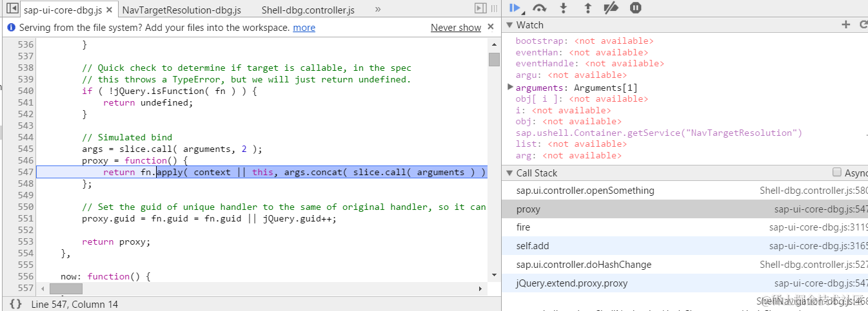Set a breakpoint on line 551
The height and width of the screenshot is (311, 868).
click(25, 218)
